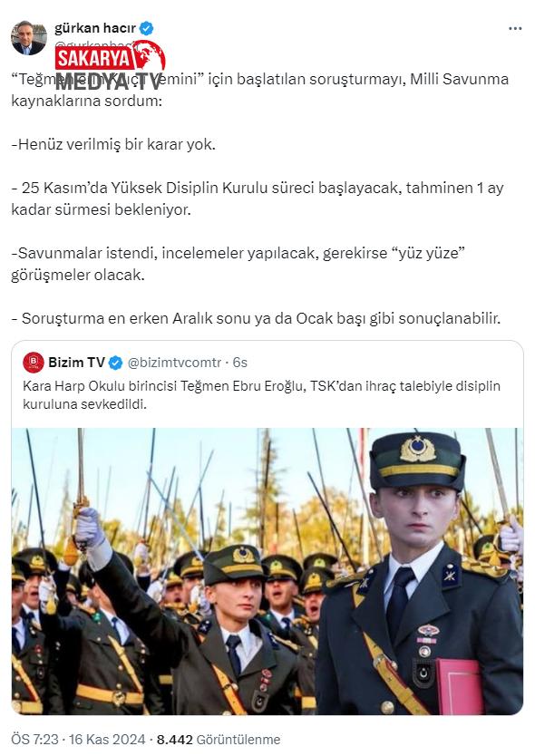This screenshot has width=535, height=756.
Task: Click the ÖS 7:23 post time
Action: [34, 739]
